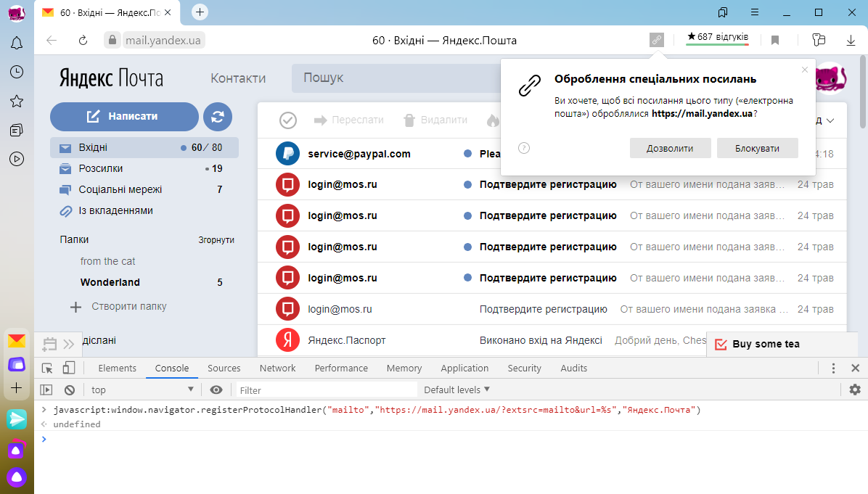
Task: Open the play icon in browser sidebar
Action: [x=17, y=160]
